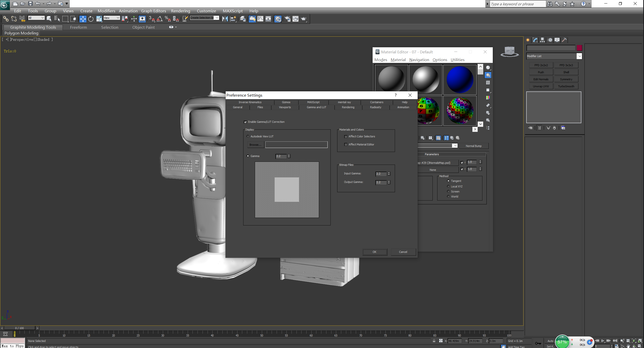
Task: Click the object color swatch
Action: pyautogui.click(x=579, y=48)
